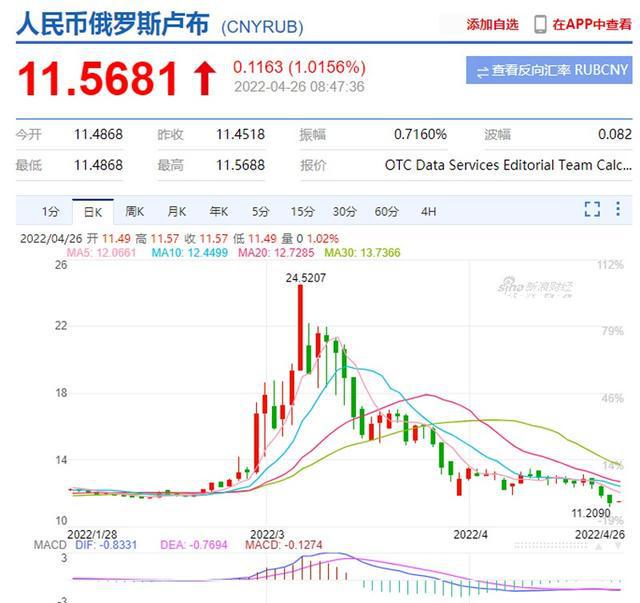
Task: Click the 人民币俄罗斯卢布 title
Action: point(113,24)
